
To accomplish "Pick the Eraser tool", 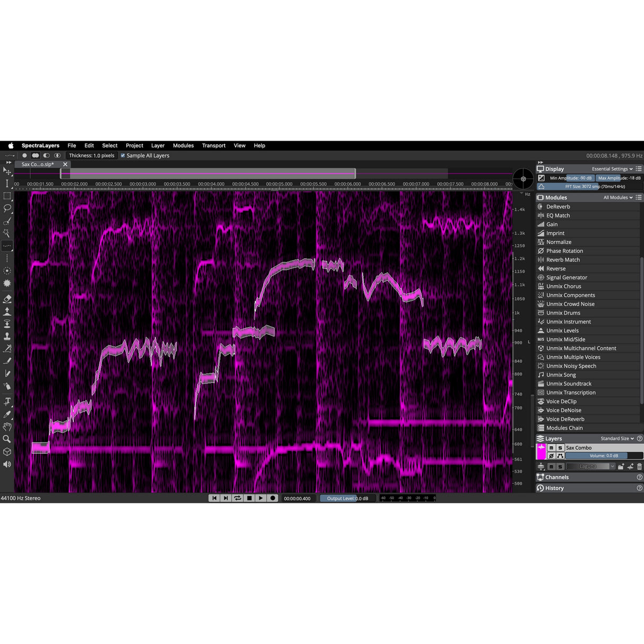I will [x=7, y=298].
